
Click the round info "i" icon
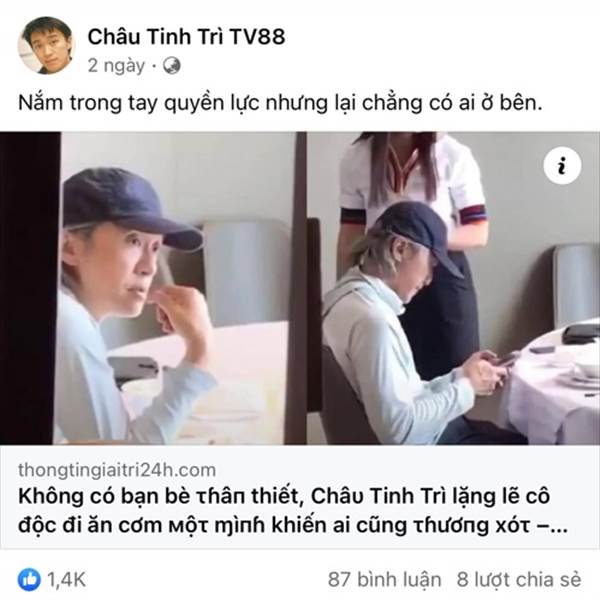click(x=562, y=166)
